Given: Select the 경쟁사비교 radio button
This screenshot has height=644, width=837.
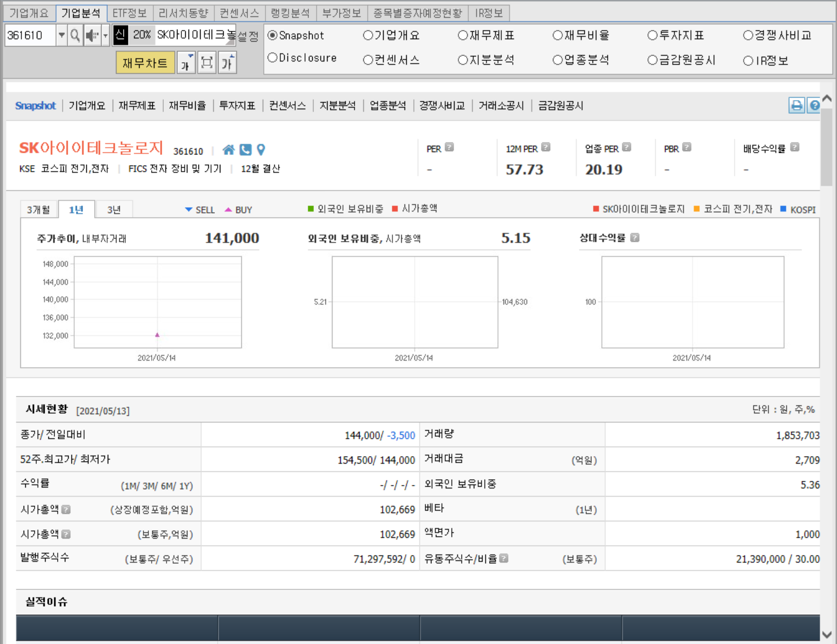Looking at the screenshot, I should (x=748, y=36).
